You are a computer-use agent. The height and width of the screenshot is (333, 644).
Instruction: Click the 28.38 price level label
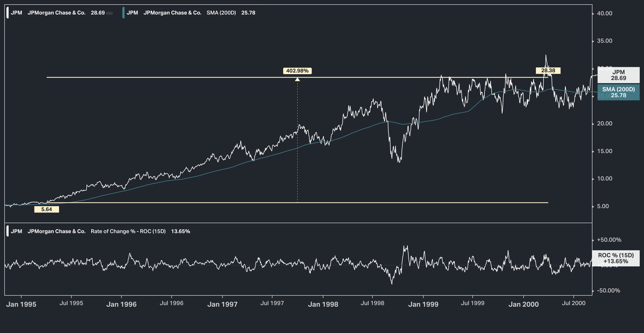pyautogui.click(x=548, y=71)
